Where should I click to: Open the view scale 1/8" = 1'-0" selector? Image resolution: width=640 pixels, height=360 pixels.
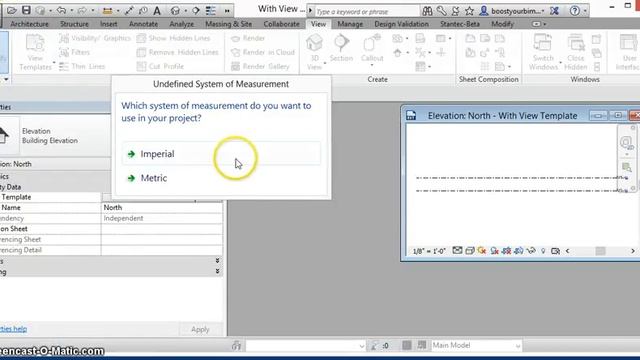(429, 251)
